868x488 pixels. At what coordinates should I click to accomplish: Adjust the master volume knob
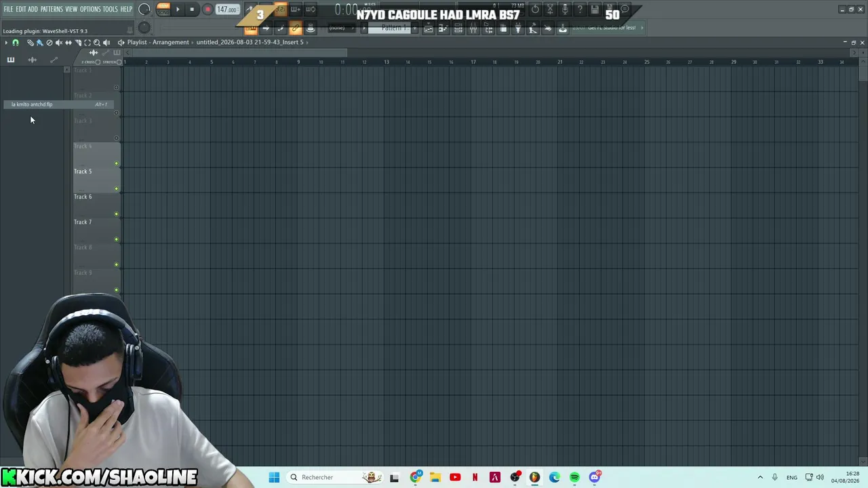tap(144, 9)
